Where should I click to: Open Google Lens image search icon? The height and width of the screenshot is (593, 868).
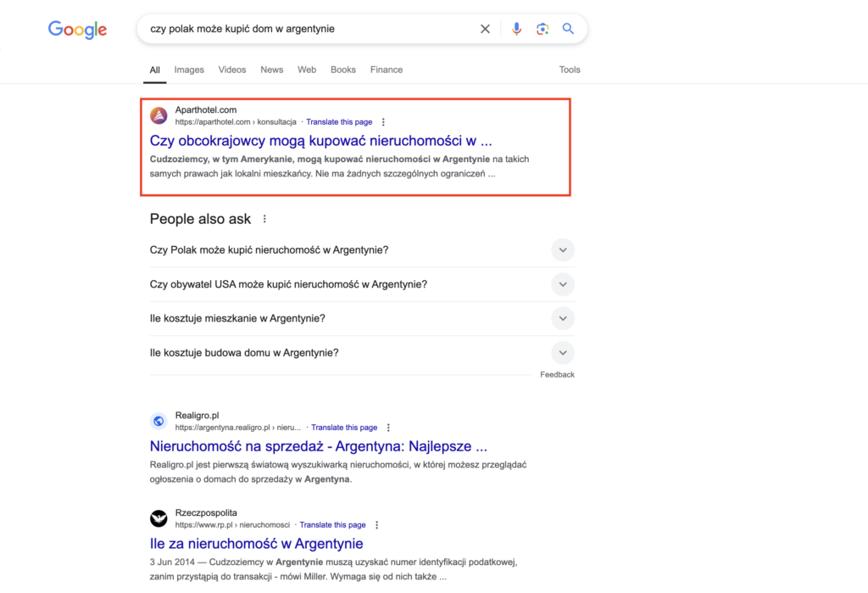tap(542, 29)
